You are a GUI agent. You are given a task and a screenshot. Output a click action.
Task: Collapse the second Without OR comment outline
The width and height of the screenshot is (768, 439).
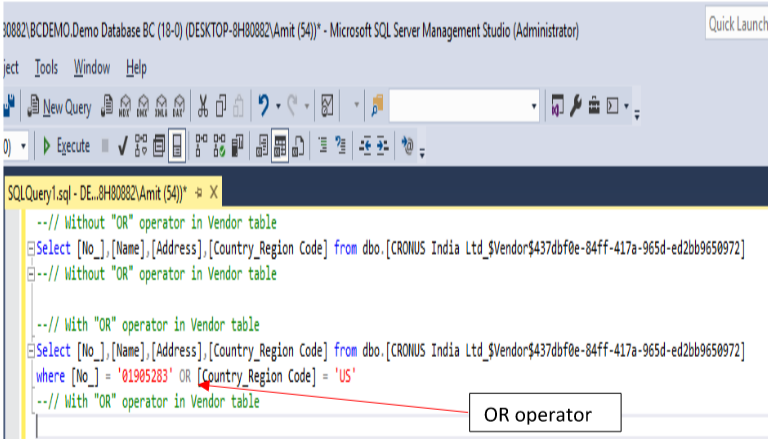(31, 274)
